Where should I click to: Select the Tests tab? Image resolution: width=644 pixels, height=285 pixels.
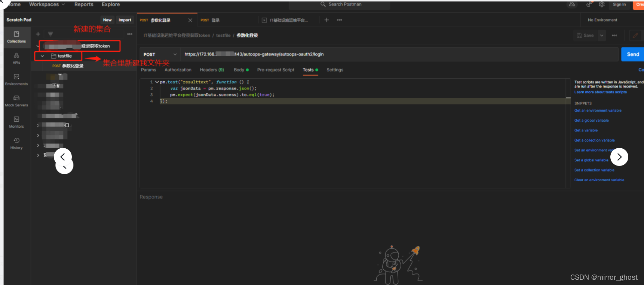point(310,70)
